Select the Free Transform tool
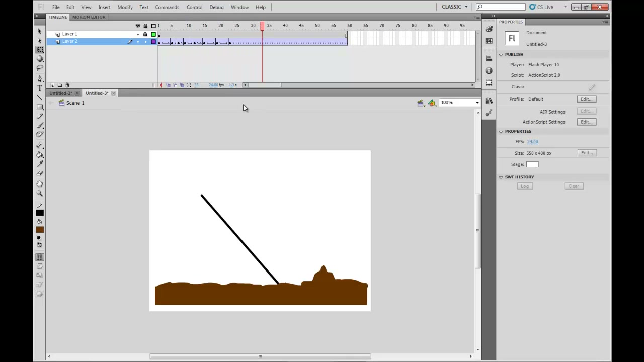The height and width of the screenshot is (362, 644). (x=40, y=50)
